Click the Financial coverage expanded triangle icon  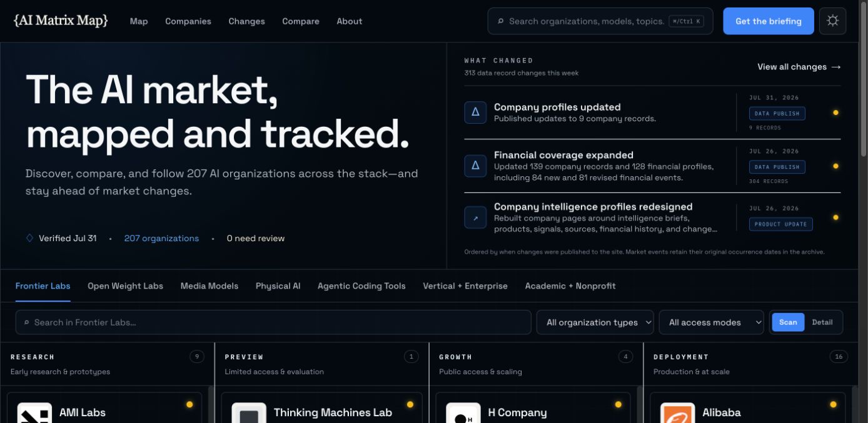click(x=475, y=166)
